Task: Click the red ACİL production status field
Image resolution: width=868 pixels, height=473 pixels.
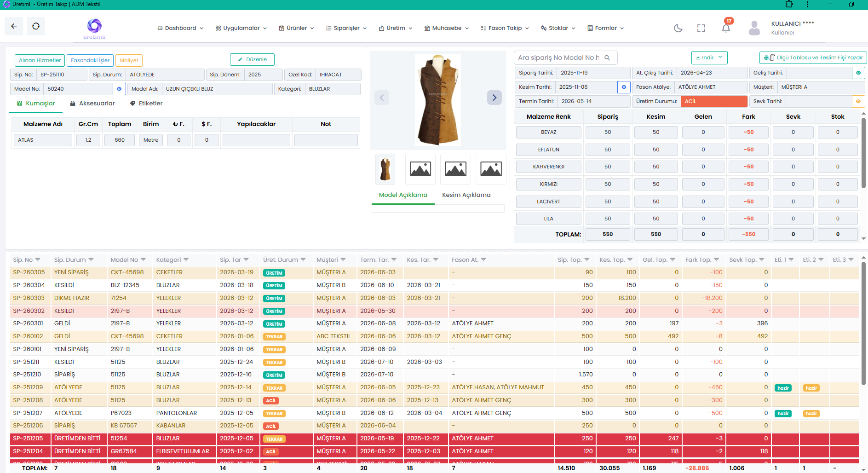Action: pos(714,101)
